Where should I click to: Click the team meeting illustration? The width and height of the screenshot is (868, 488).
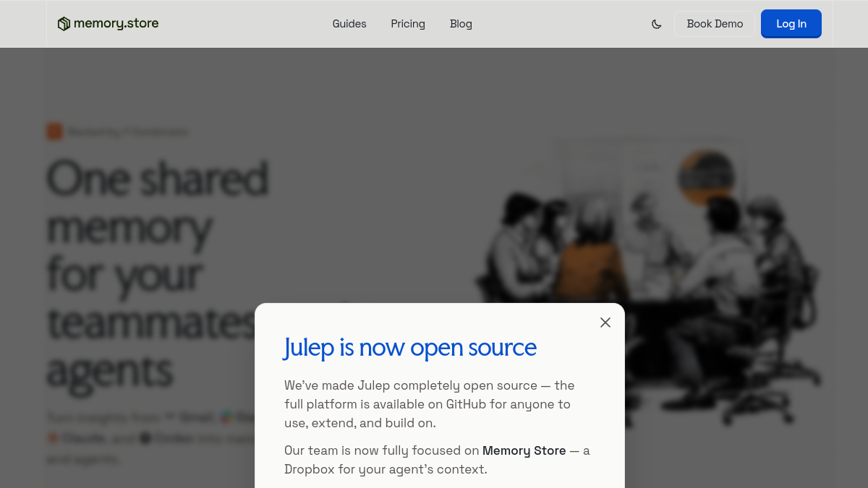pyautogui.click(x=647, y=282)
